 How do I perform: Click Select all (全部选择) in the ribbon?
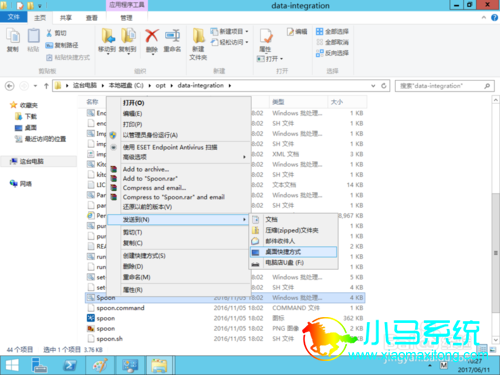pos(332,31)
